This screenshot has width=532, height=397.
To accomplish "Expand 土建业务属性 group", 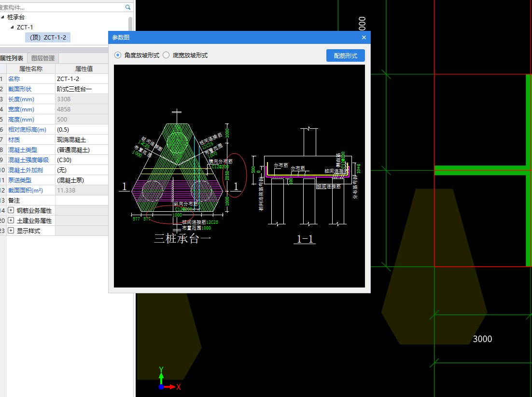I will (11, 221).
